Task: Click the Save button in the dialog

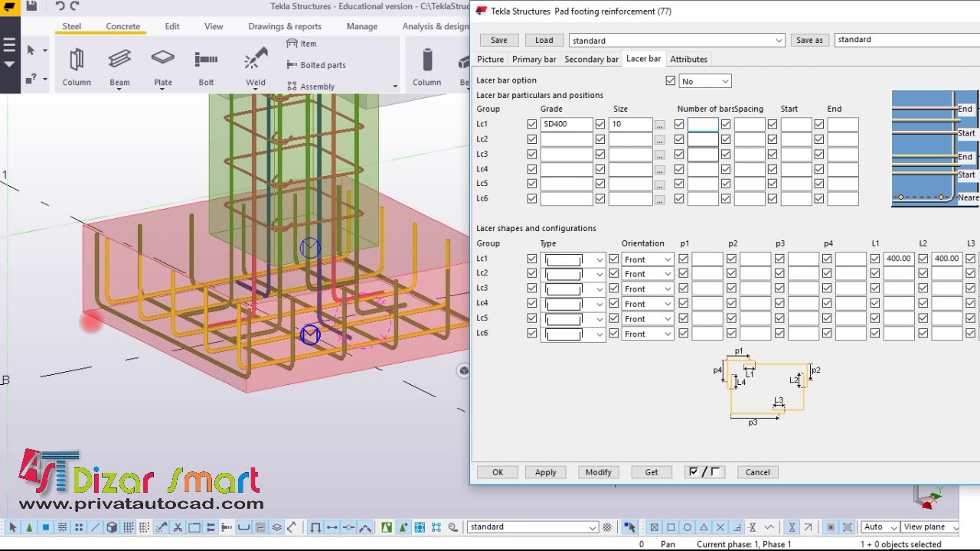Action: pyautogui.click(x=498, y=41)
